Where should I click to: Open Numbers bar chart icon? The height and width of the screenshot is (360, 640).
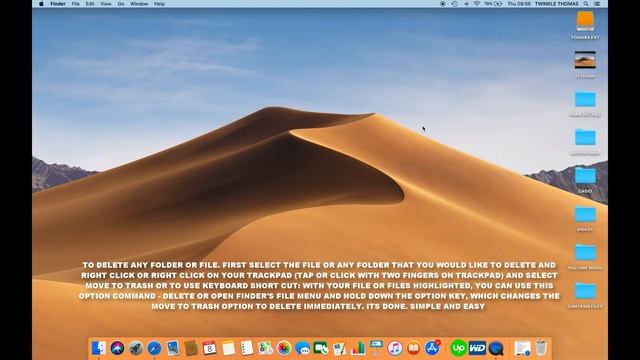(358, 348)
